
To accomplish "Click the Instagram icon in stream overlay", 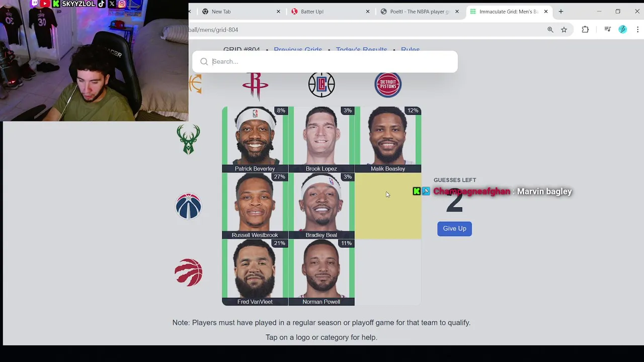I will click(122, 4).
